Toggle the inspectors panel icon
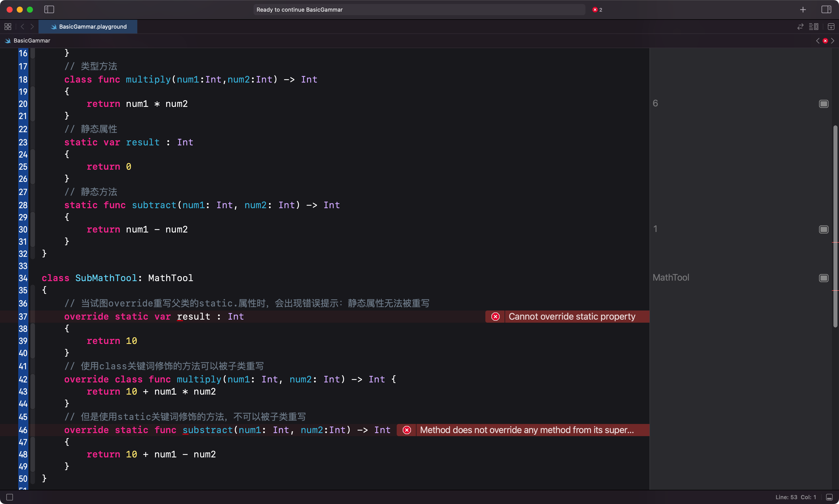839x504 pixels. (x=826, y=10)
